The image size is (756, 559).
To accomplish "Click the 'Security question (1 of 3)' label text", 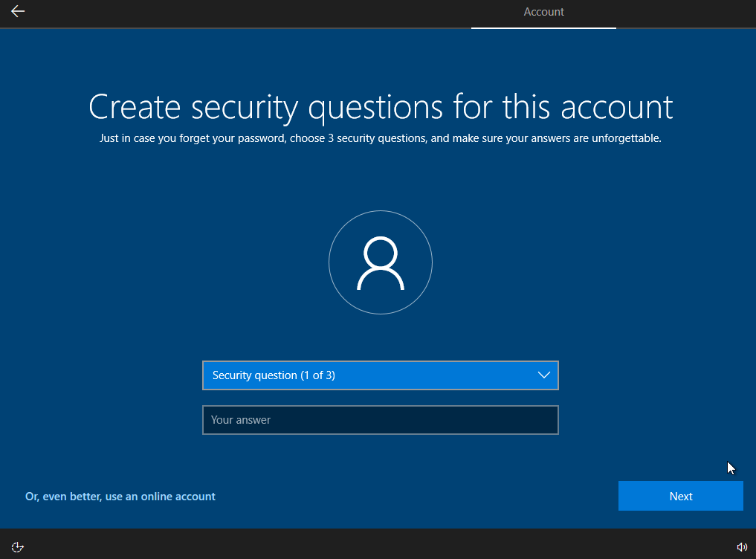I will [274, 375].
